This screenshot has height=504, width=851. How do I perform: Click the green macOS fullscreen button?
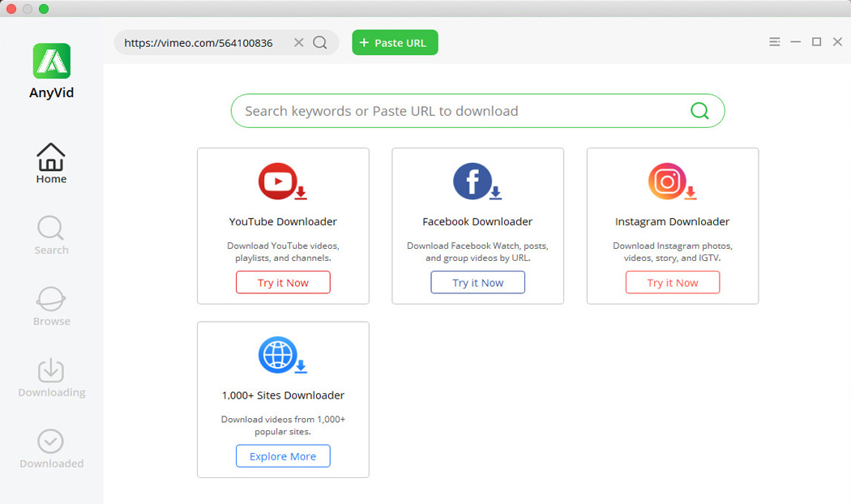[44, 9]
